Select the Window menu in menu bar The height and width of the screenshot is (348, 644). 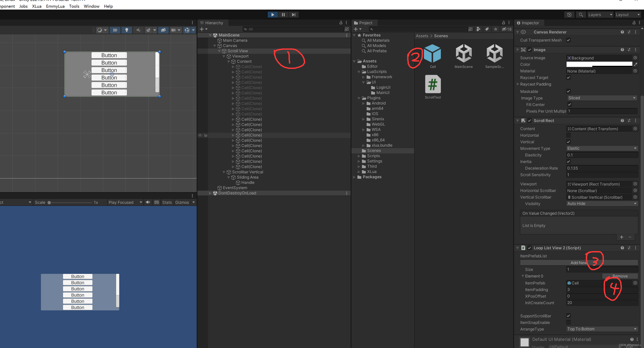pos(92,6)
